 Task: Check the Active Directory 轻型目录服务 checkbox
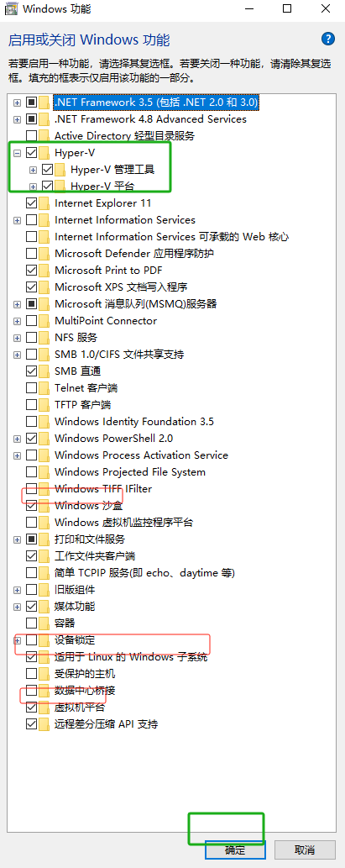click(32, 135)
